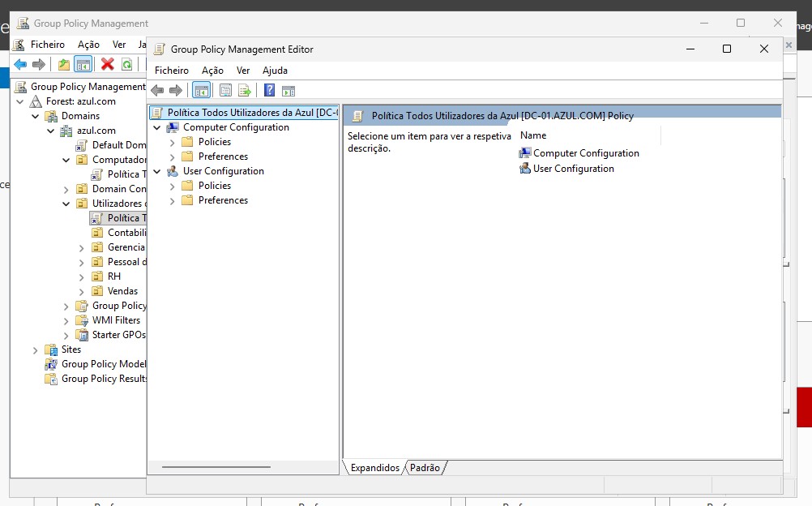Open Ação menu in Editor window
Viewport: 812px width, 506px height.
[212, 71]
